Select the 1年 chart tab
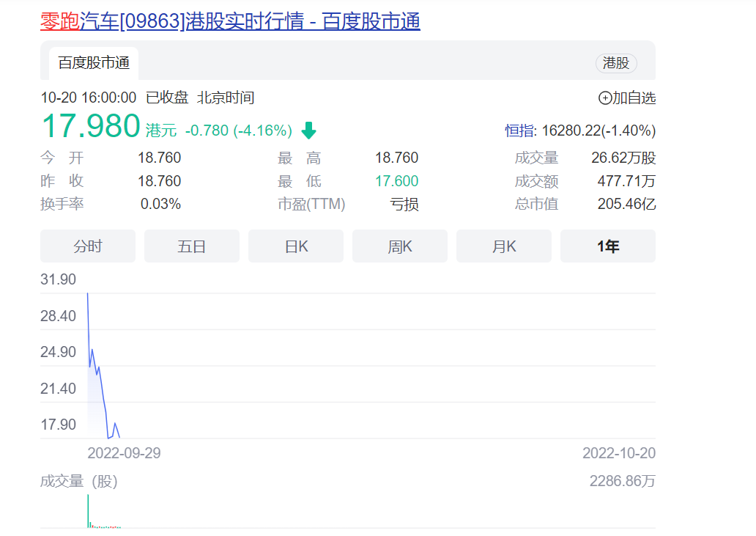756x536 pixels. (x=608, y=246)
